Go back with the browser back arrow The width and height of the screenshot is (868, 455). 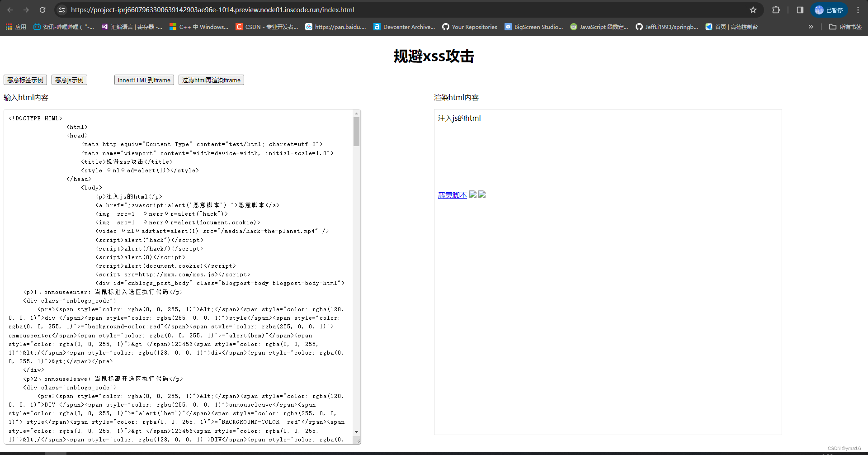(10, 10)
